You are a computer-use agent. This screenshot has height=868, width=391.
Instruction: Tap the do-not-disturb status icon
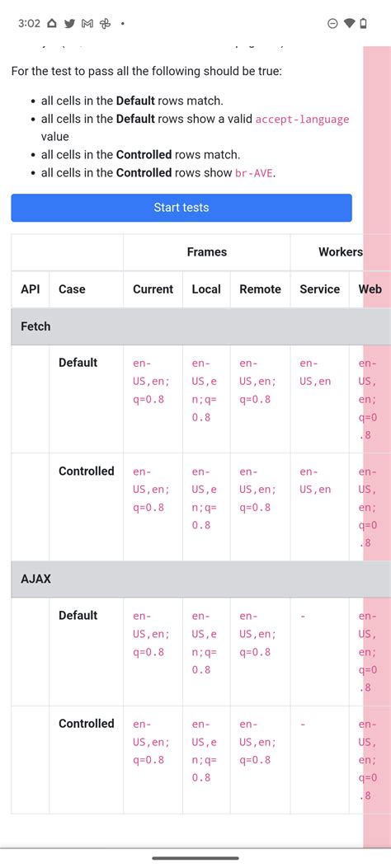click(332, 23)
